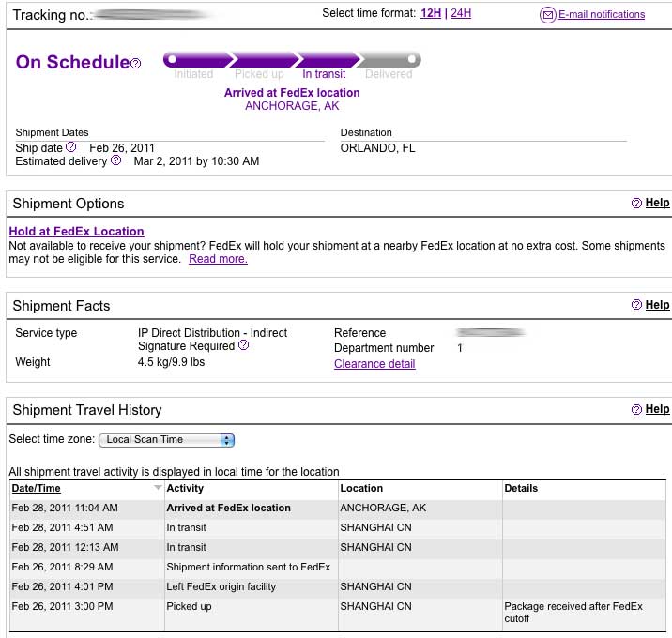This screenshot has width=672, height=638.
Task: Click the Location column header
Action: click(361, 488)
